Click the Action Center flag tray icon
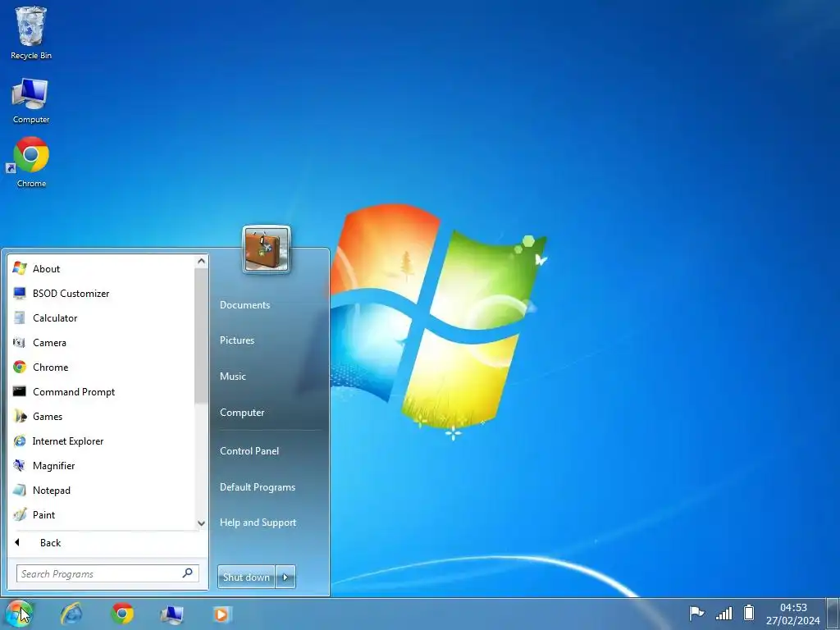Image resolution: width=840 pixels, height=630 pixels. click(696, 612)
